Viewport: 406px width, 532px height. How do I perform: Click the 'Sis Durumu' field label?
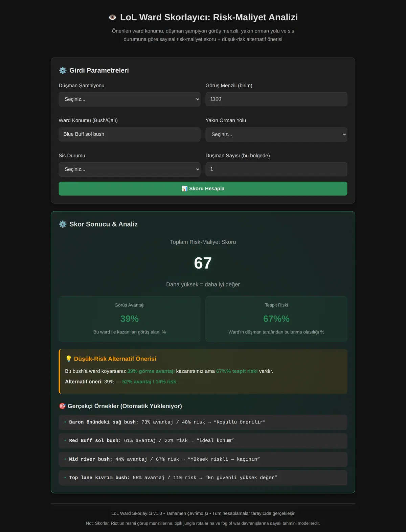click(x=72, y=156)
